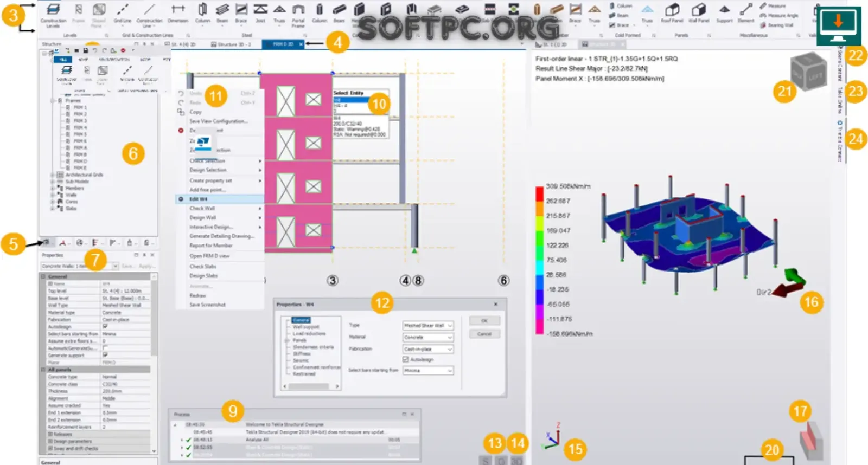Select the Roof Panel tool
This screenshot has width=868, height=465.
coord(672,14)
